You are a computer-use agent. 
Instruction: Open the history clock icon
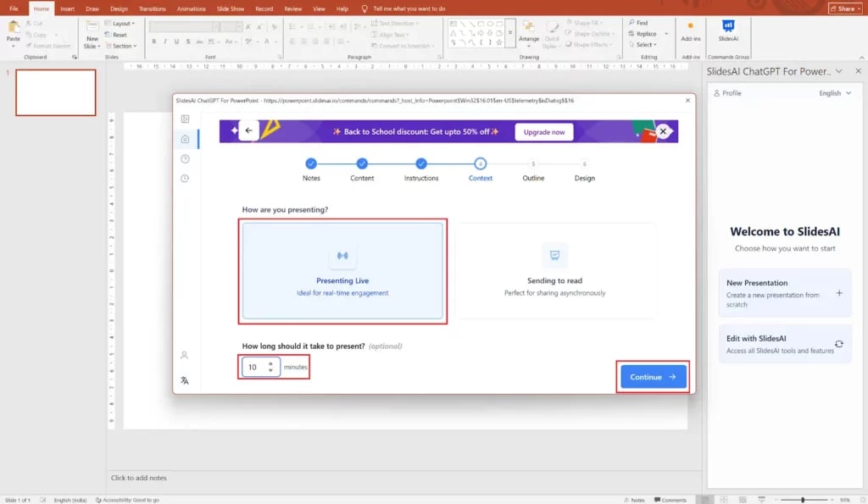pyautogui.click(x=185, y=179)
